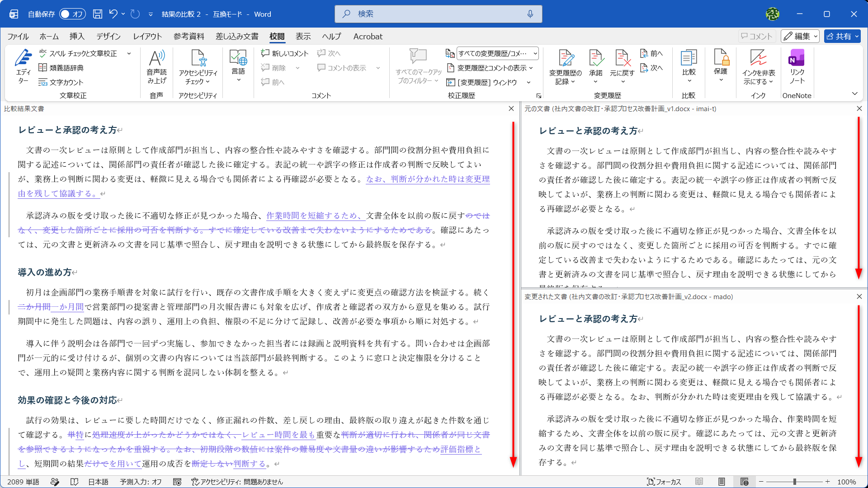Save the document with the disk icon
The height and width of the screenshot is (488, 868).
coord(98,14)
